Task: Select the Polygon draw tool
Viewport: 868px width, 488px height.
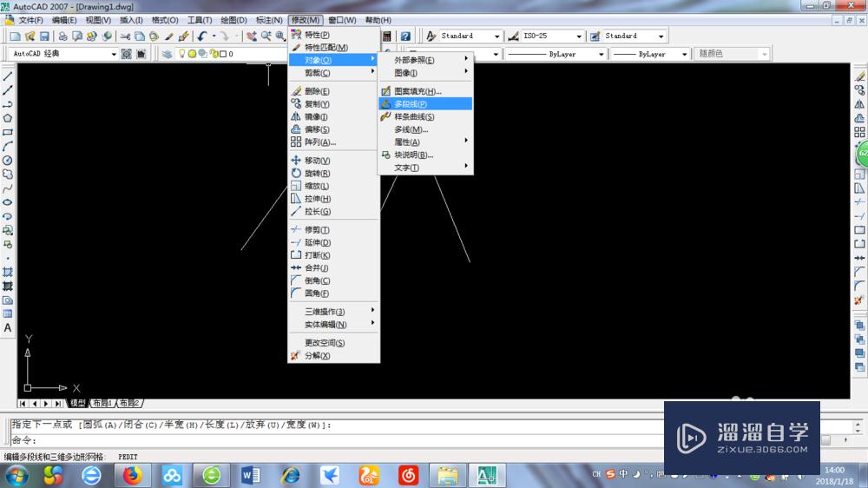Action: tap(8, 119)
